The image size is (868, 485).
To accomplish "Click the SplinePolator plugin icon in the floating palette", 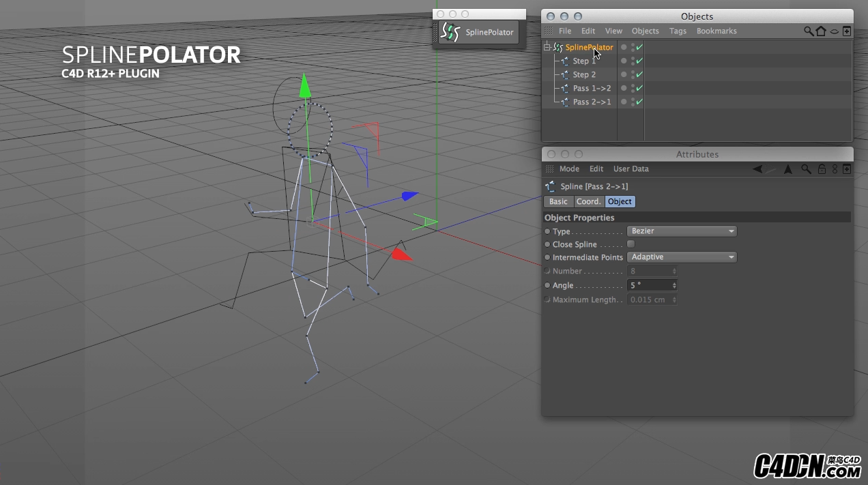I will tap(450, 32).
